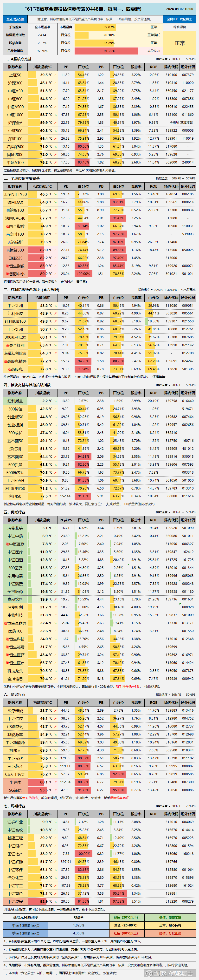The image size is (199, 980).
Task: Click the large 正常 overall rating cell
Action: click(x=180, y=43)
